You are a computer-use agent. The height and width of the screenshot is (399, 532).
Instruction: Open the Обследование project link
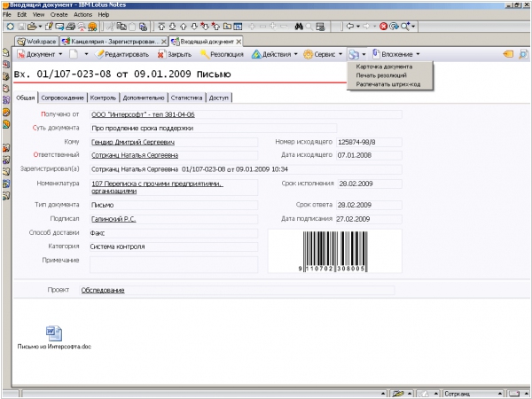tap(103, 291)
